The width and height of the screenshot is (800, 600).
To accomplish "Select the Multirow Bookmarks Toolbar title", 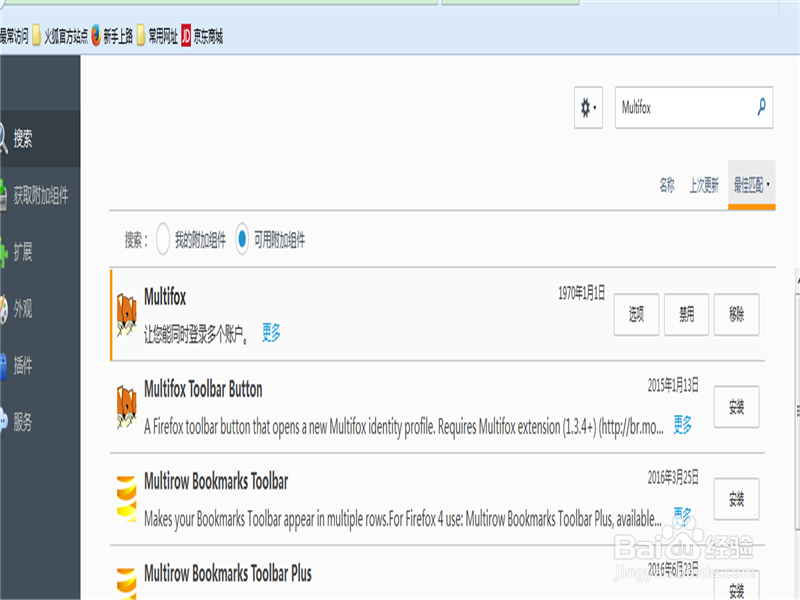I will (216, 481).
